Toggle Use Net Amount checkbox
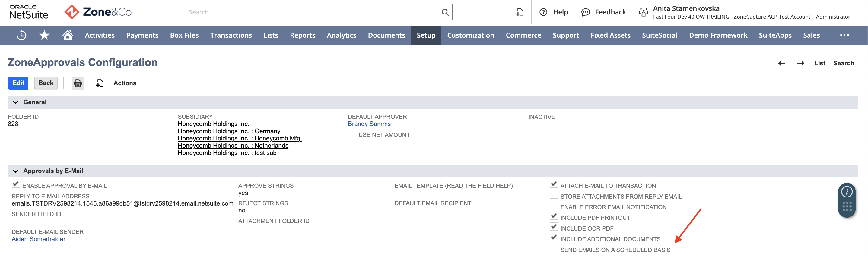The image size is (868, 258). coord(352,133)
